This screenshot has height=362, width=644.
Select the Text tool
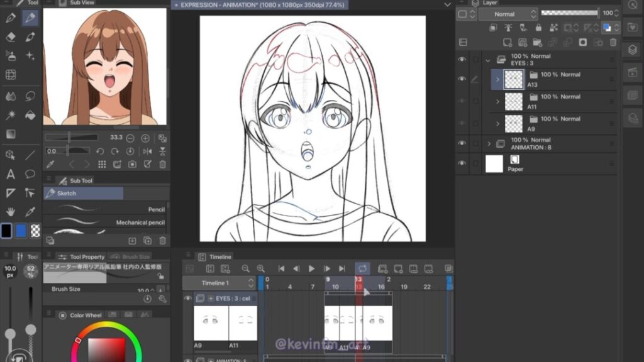coord(10,174)
